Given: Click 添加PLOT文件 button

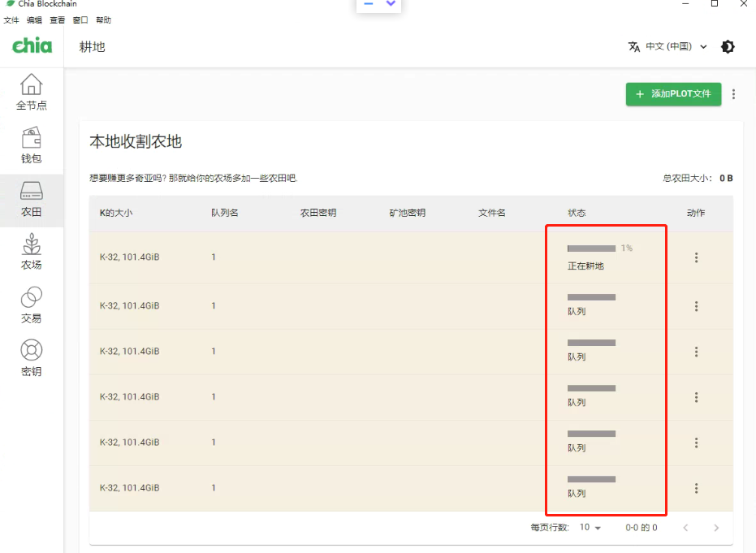Looking at the screenshot, I should pos(673,94).
